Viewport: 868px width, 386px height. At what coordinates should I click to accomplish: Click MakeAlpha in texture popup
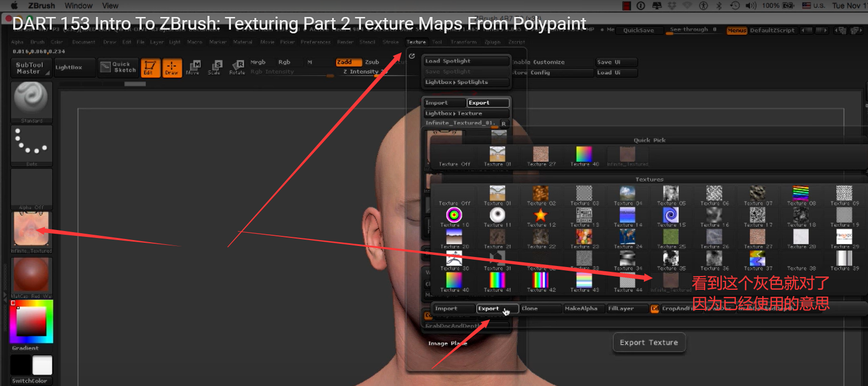pos(584,309)
